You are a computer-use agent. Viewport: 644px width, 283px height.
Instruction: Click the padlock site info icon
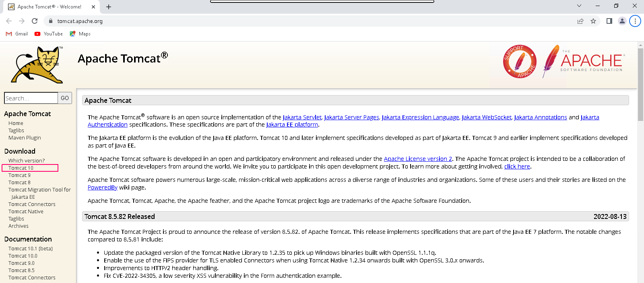click(50, 21)
